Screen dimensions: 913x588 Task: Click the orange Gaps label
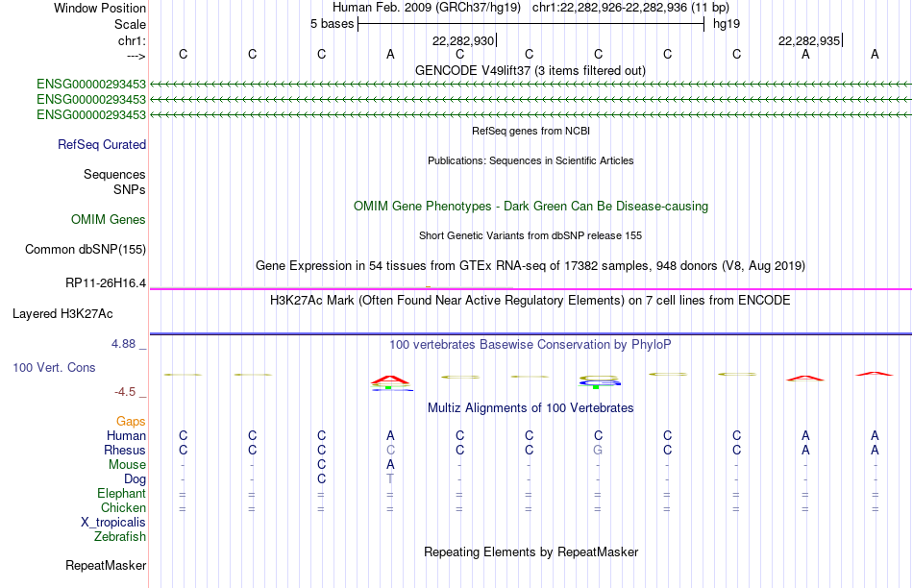tap(131, 421)
